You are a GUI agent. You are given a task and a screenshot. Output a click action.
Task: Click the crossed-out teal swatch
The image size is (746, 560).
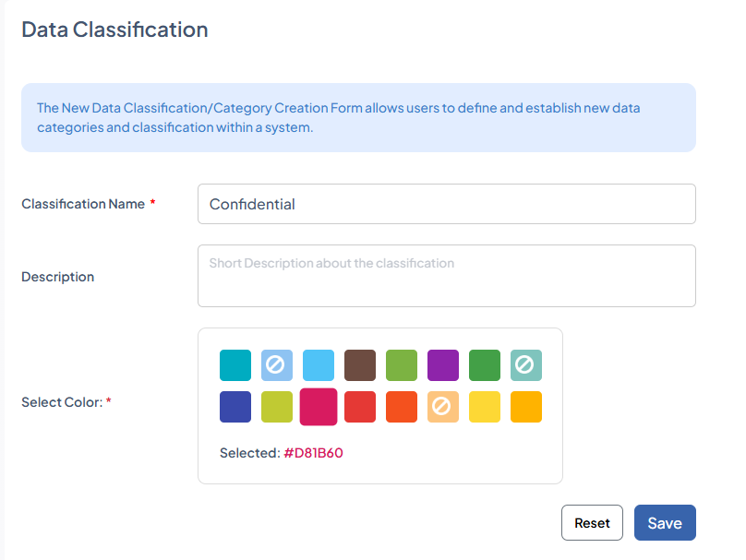tap(526, 365)
